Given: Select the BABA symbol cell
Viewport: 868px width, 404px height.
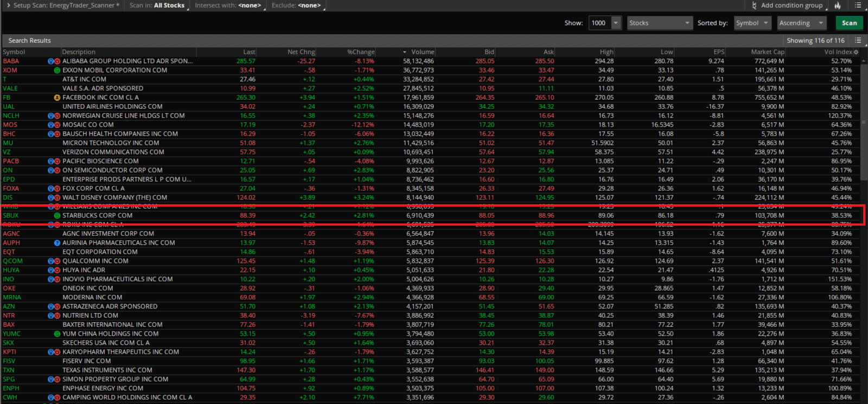Looking at the screenshot, I should pyautogui.click(x=11, y=61).
